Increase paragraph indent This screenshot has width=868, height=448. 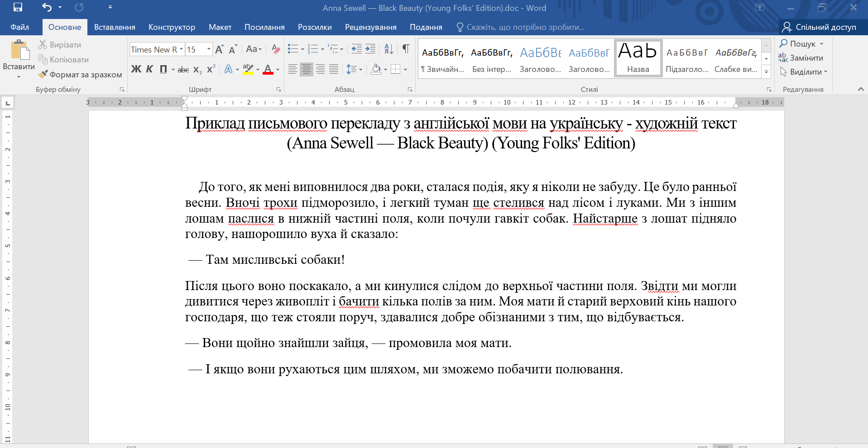pyautogui.click(x=370, y=49)
